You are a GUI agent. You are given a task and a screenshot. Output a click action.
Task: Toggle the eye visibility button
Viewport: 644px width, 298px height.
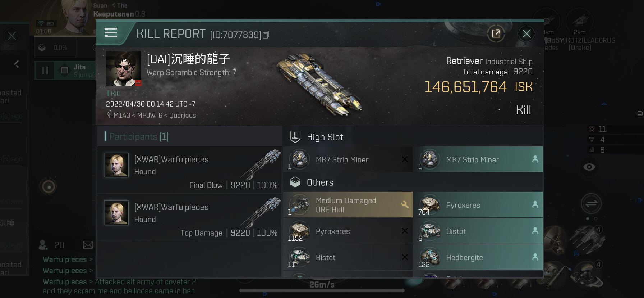click(x=589, y=167)
